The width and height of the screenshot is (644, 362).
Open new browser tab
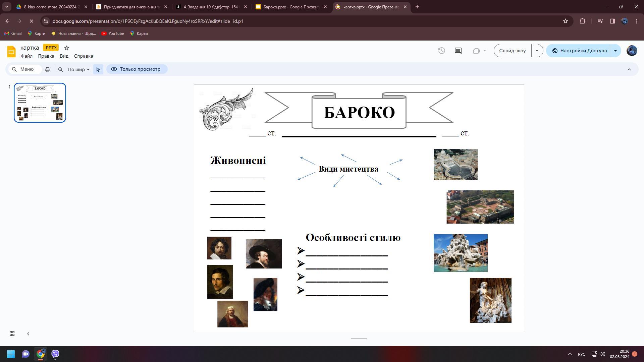[417, 7]
